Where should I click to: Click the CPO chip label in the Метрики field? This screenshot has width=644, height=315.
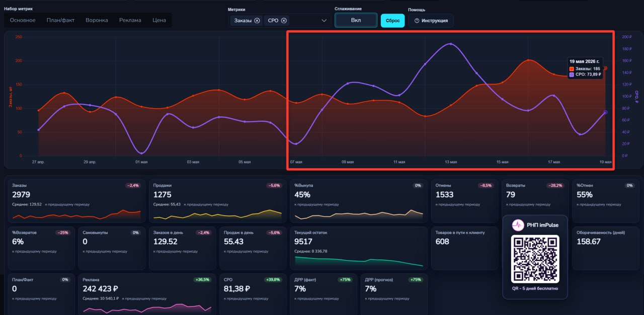273,21
